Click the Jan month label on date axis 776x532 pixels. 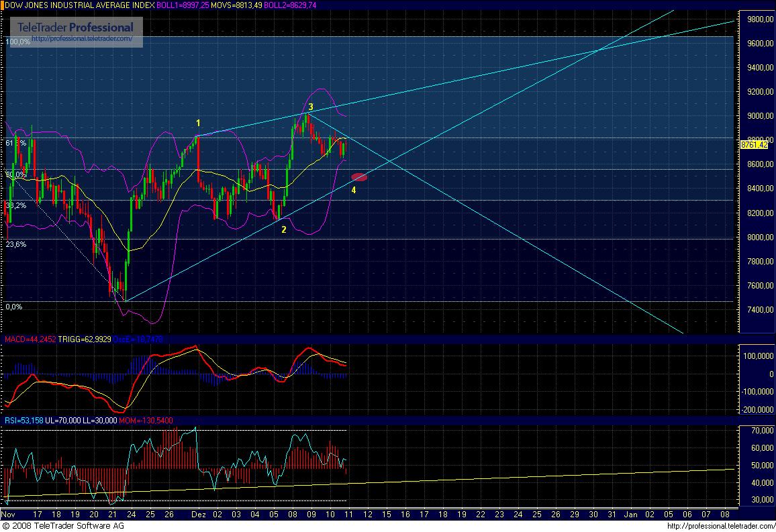630,515
